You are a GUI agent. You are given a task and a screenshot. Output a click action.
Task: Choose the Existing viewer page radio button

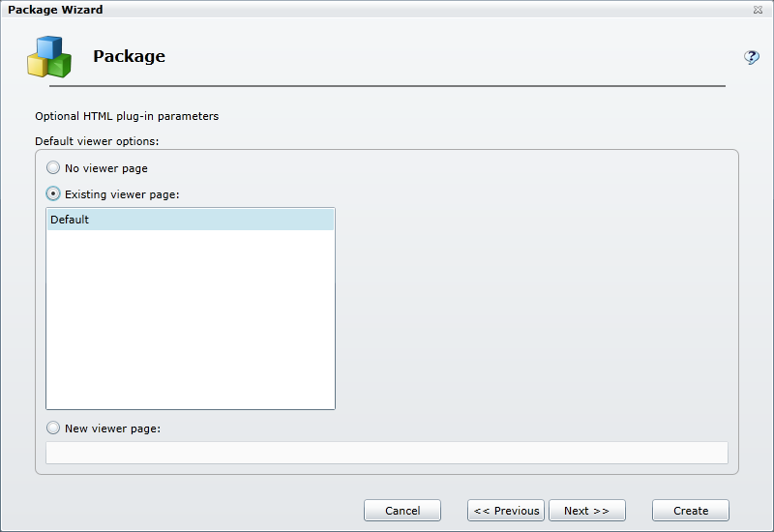(53, 194)
